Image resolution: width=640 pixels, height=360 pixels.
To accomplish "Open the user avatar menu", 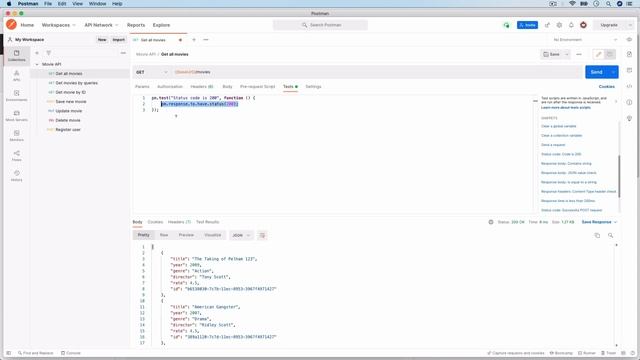I will coord(583,25).
